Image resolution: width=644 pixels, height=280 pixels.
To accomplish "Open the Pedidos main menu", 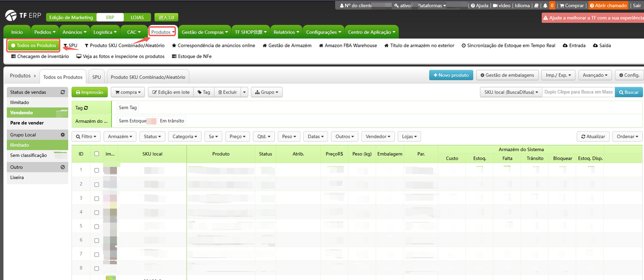I will [45, 32].
